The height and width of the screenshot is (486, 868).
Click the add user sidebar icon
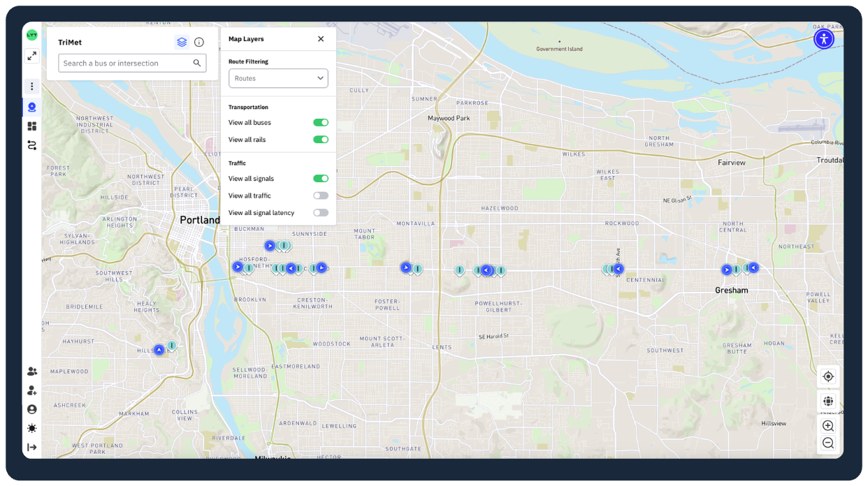[x=31, y=390]
